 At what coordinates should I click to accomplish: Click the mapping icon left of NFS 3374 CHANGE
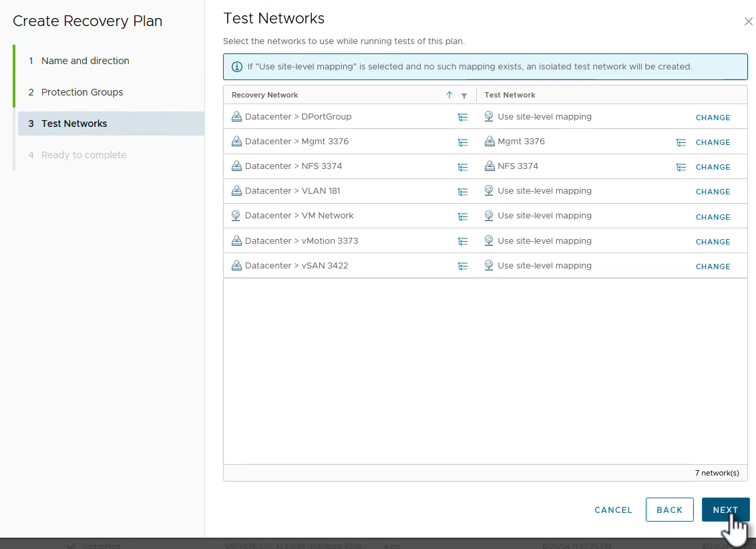(681, 167)
